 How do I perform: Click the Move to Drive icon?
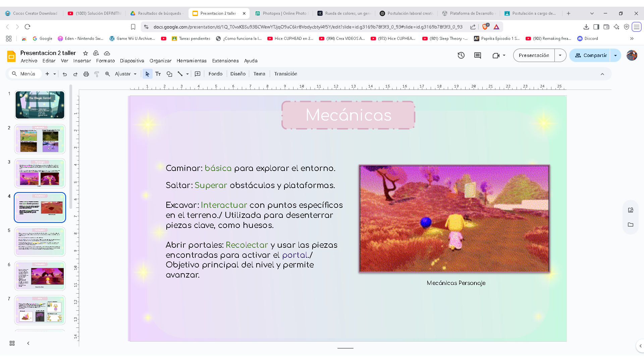[x=96, y=53]
